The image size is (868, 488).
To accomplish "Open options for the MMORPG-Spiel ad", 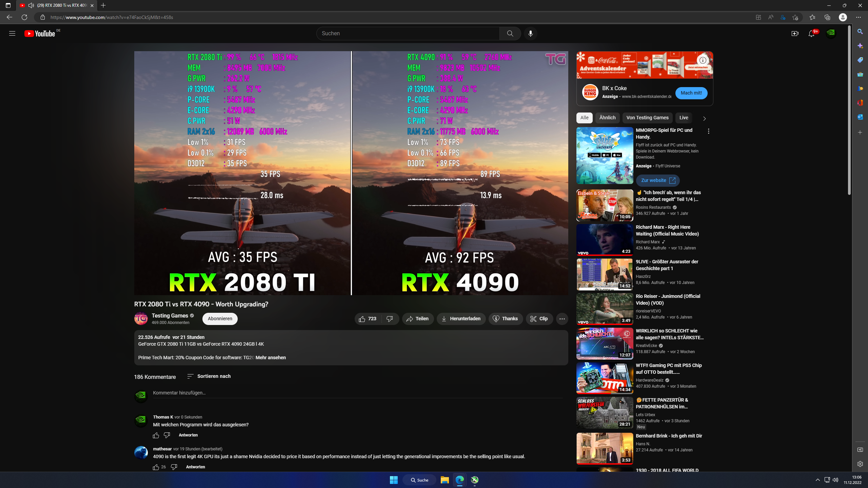I will pos(708,131).
